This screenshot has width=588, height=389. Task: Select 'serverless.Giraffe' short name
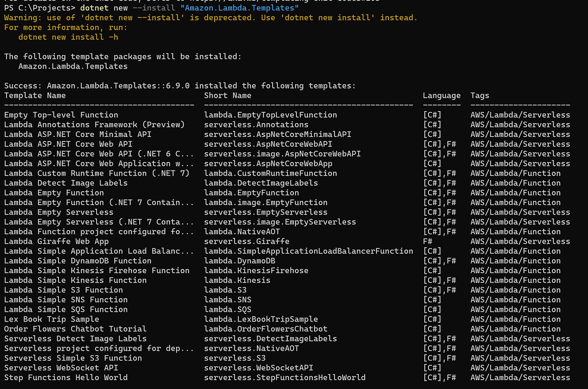click(x=247, y=241)
